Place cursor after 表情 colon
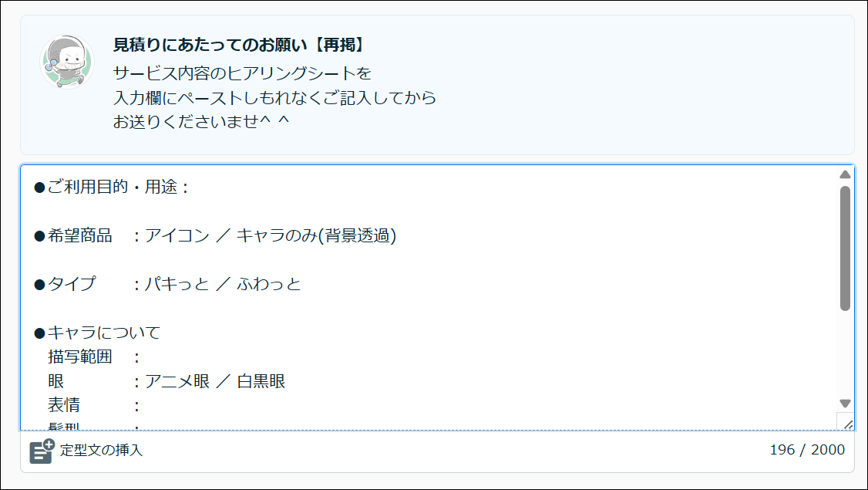This screenshot has width=868, height=490. coord(140,406)
